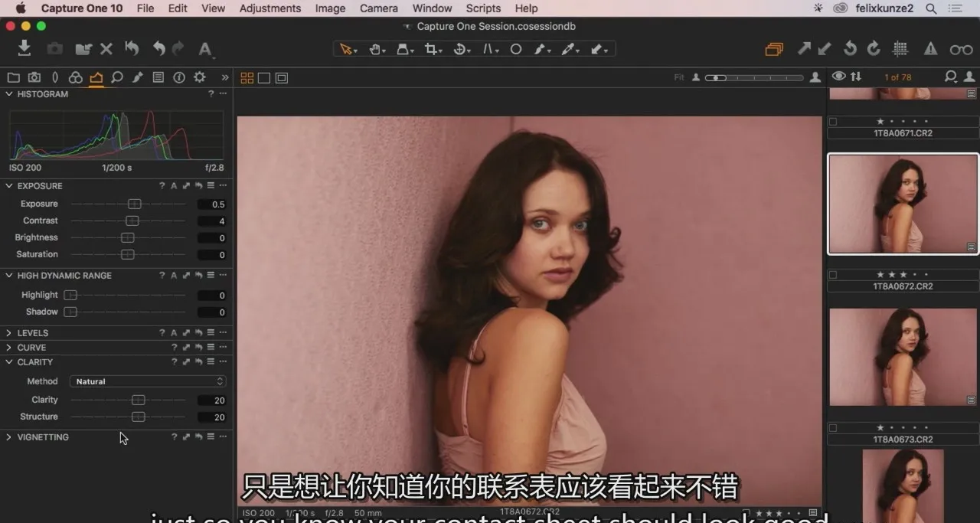Open the Metadata info tool tab
This screenshot has height=523, width=980.
[x=179, y=77]
